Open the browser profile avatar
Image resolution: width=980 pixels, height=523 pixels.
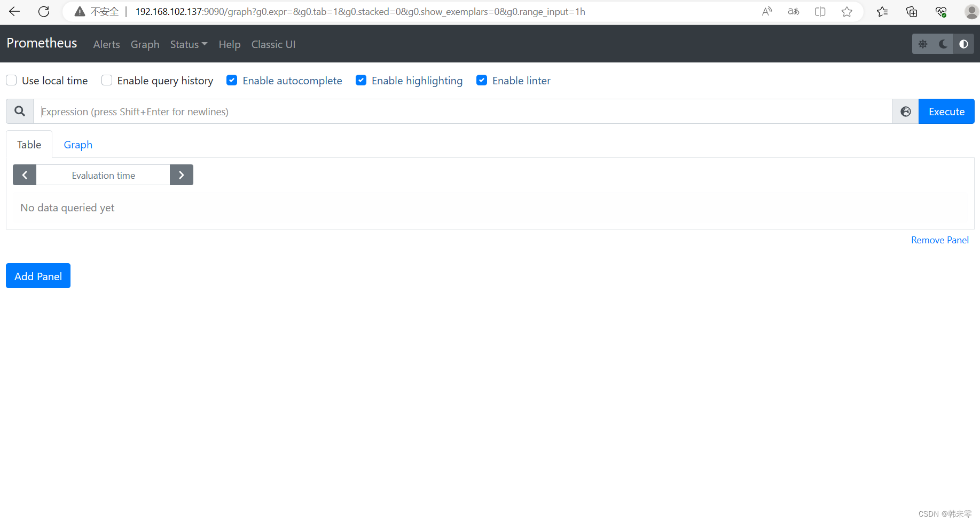971,11
